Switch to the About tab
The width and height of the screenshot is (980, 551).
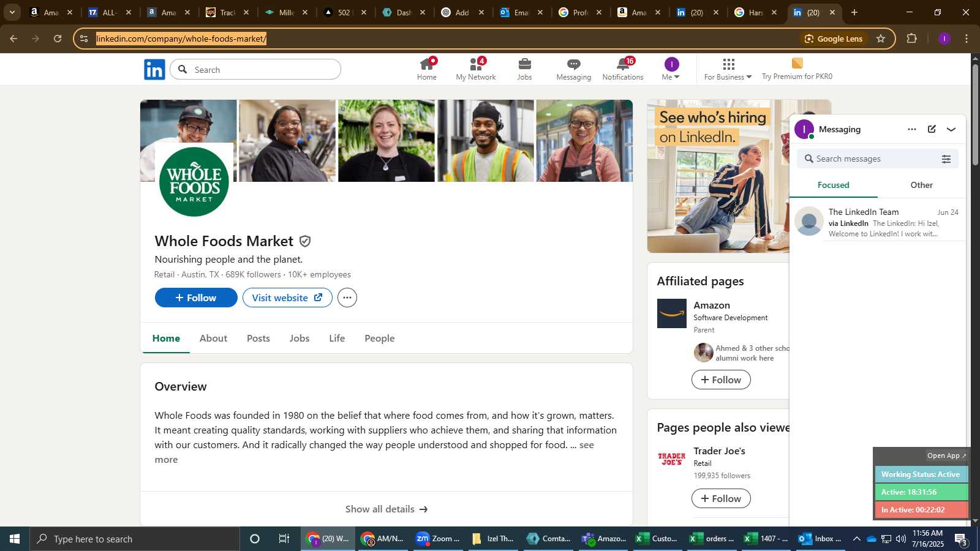[213, 338]
